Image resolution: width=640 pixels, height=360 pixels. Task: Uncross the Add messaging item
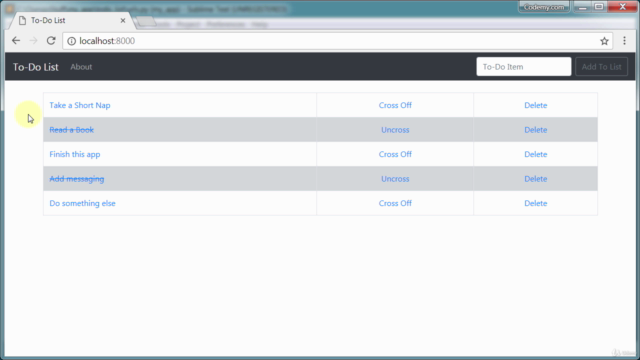tap(395, 179)
